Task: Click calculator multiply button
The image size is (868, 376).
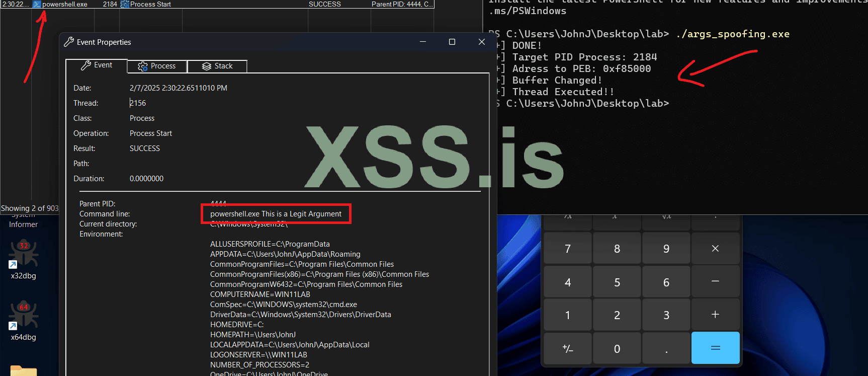Action: [x=715, y=248]
